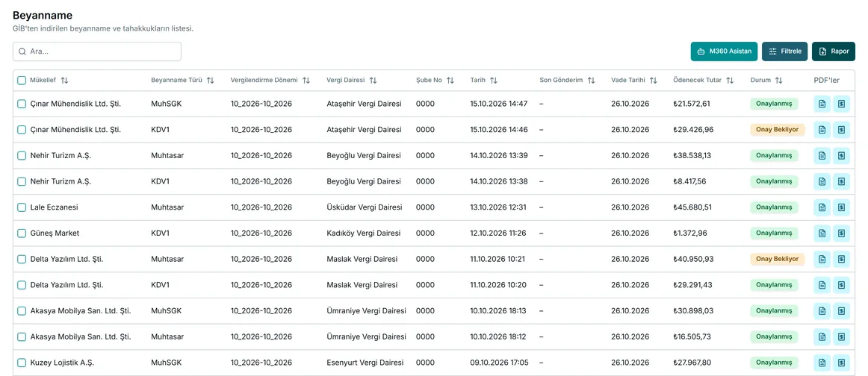The width and height of the screenshot is (868, 376).
Task: Click the Kuzey Lojistik A.Ş. name
Action: pos(63,363)
